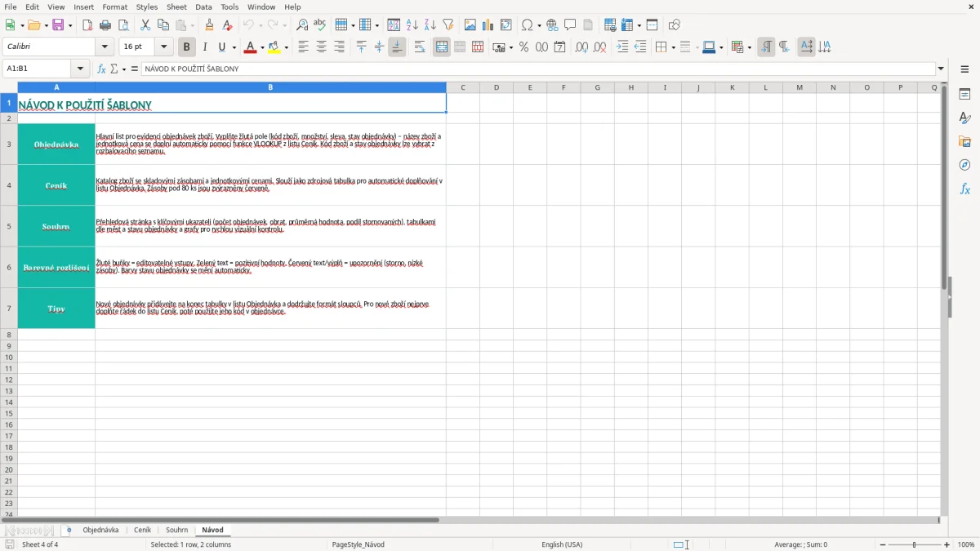980x551 pixels.
Task: Clear direct formatting
Action: (x=227, y=25)
